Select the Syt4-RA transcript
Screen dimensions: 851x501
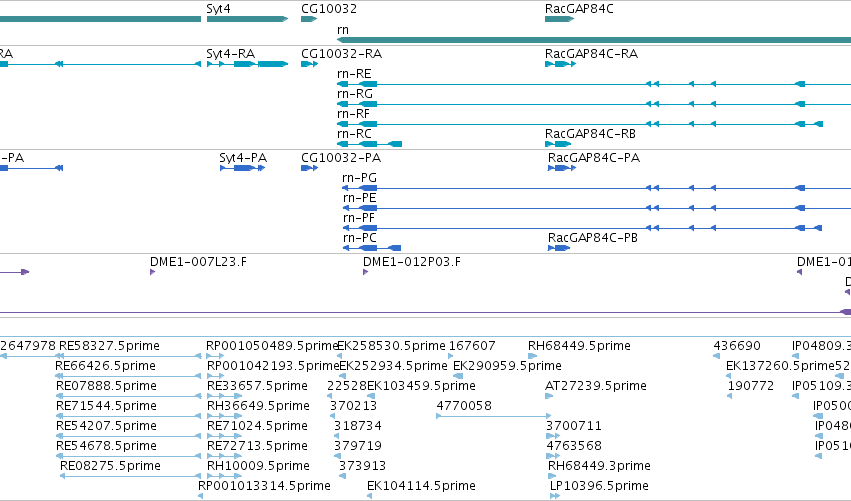(247, 64)
